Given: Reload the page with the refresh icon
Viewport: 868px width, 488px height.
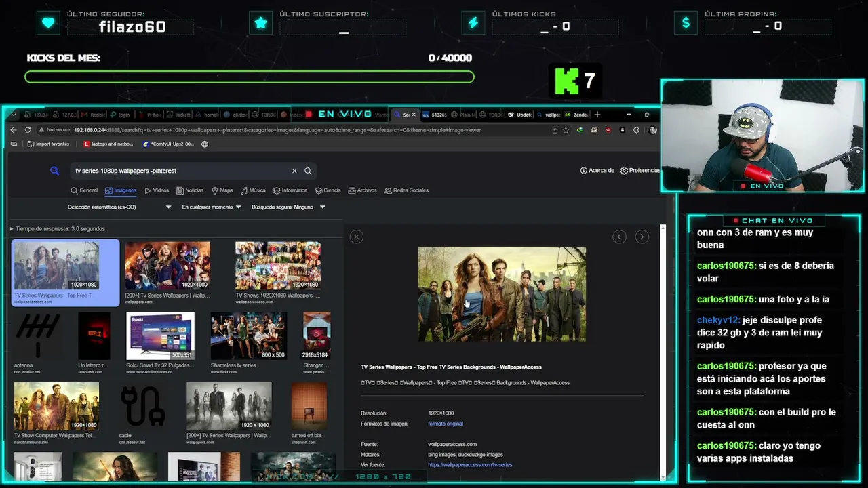Looking at the screenshot, I should pyautogui.click(x=28, y=130).
